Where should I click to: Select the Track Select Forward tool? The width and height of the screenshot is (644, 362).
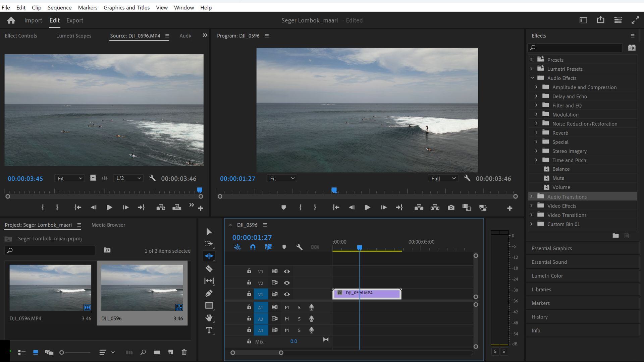[x=208, y=244]
